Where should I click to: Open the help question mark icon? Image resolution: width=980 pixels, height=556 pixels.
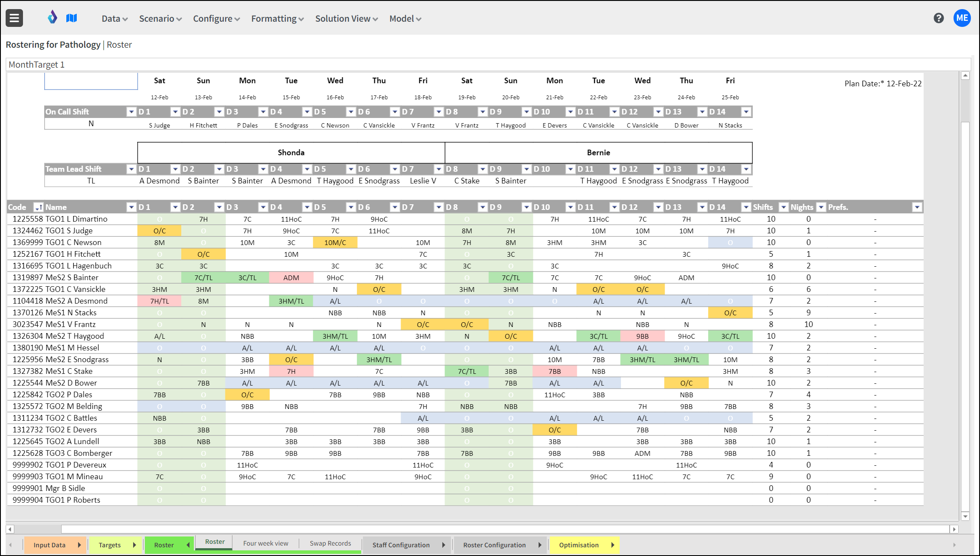(939, 18)
